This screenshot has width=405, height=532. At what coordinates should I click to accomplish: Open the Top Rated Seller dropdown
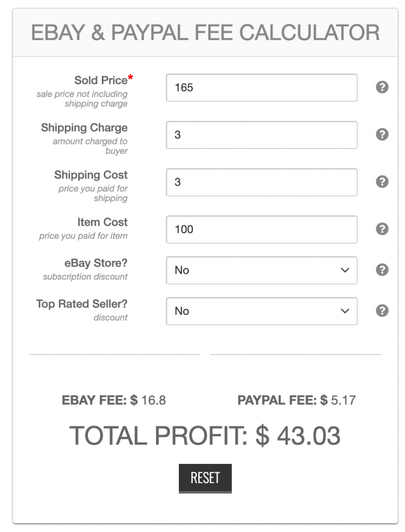click(x=262, y=311)
